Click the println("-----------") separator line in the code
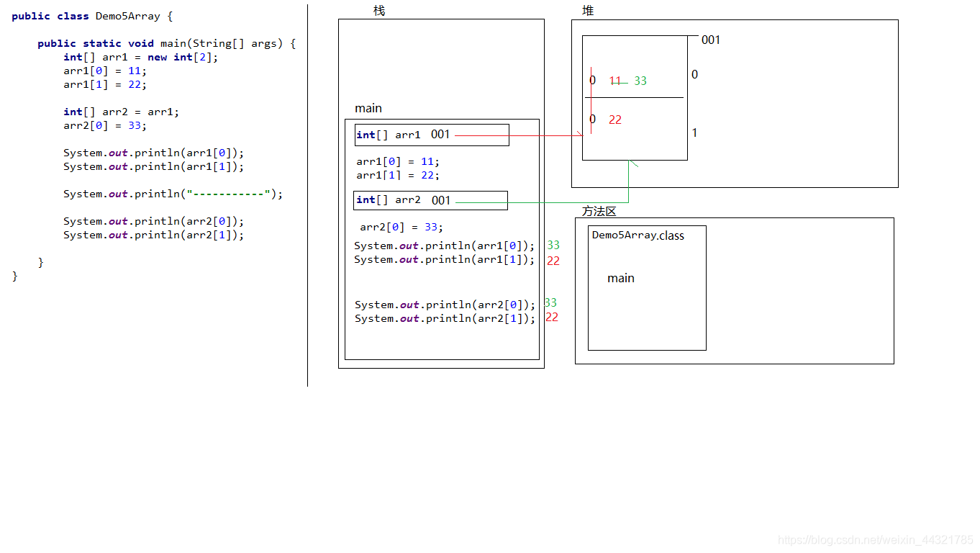Screen dimensions: 980x553 tap(173, 194)
